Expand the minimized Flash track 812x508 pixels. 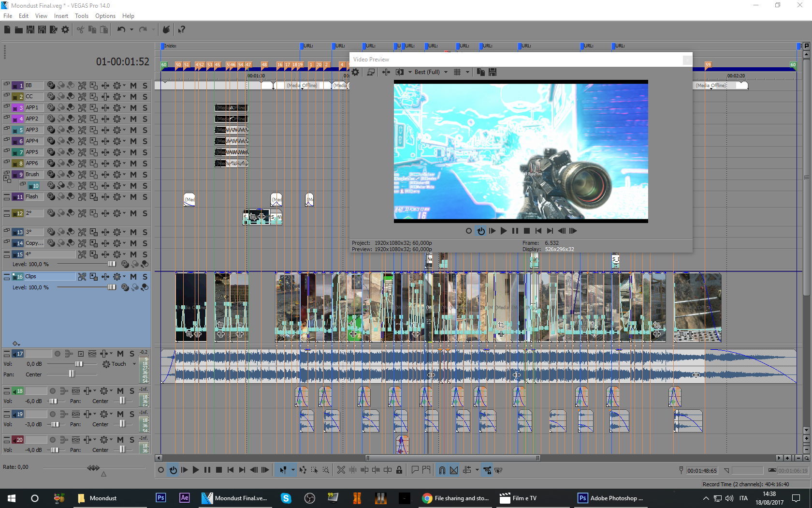coord(7,197)
